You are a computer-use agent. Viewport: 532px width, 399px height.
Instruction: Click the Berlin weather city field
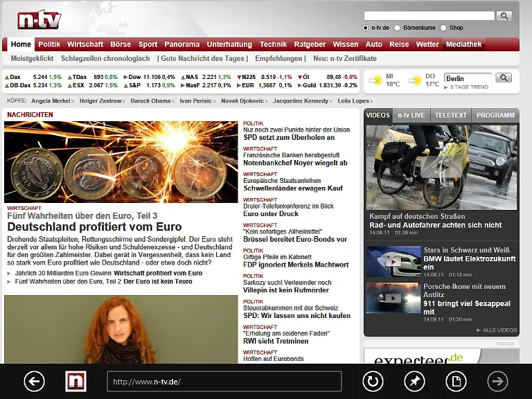(x=468, y=78)
